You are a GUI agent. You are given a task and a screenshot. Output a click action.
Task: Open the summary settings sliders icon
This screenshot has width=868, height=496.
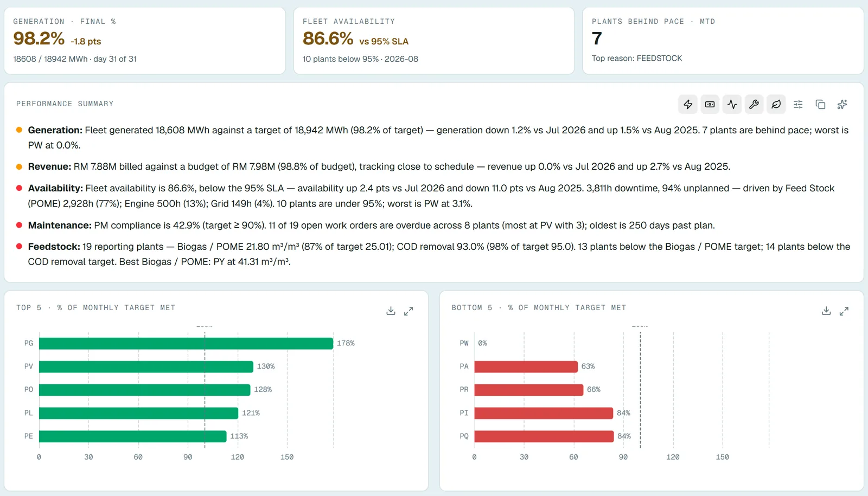tap(798, 104)
